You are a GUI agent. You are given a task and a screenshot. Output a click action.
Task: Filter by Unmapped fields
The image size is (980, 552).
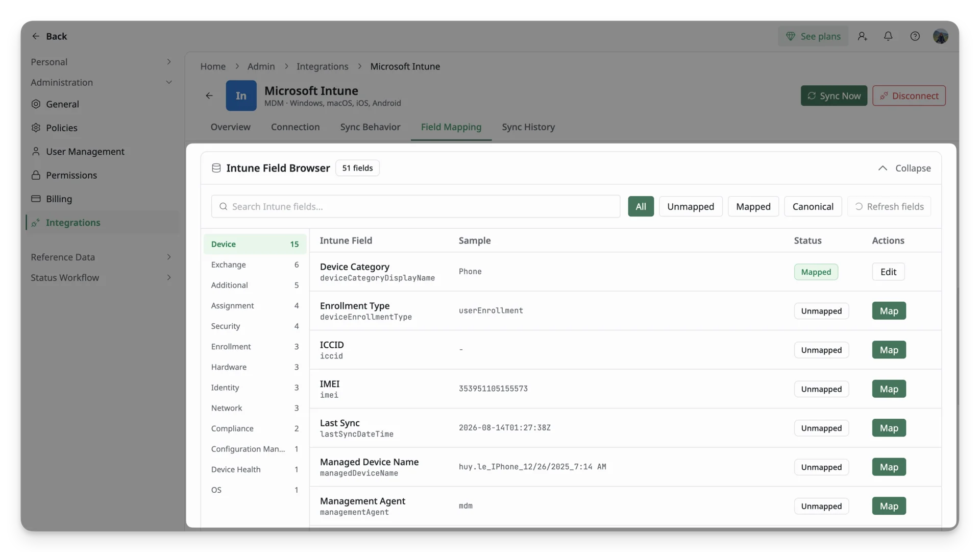pyautogui.click(x=690, y=207)
